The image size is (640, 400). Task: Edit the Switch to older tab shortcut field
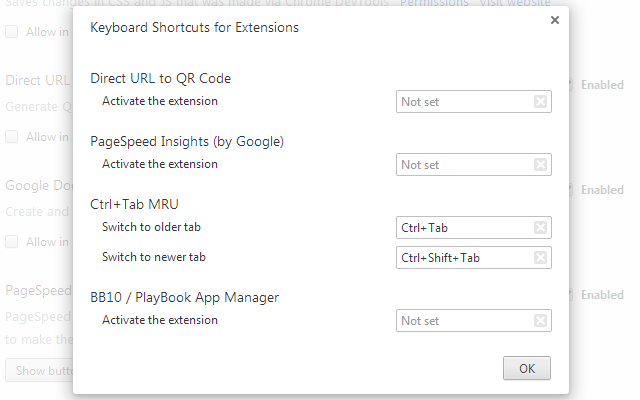point(473,227)
